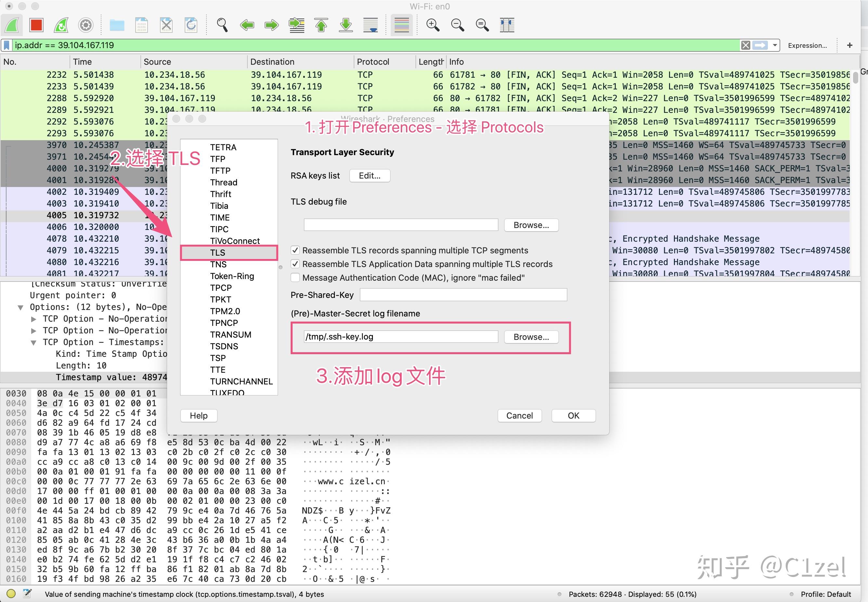Click the Pre-Shared-Key input field
Screen dimensions: 868x602
tap(463, 295)
